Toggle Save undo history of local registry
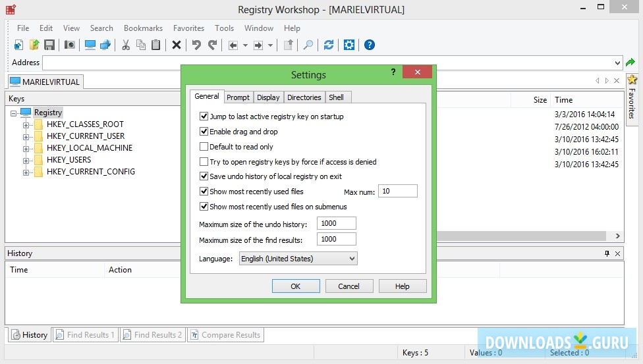The width and height of the screenshot is (643, 364). coord(204,176)
